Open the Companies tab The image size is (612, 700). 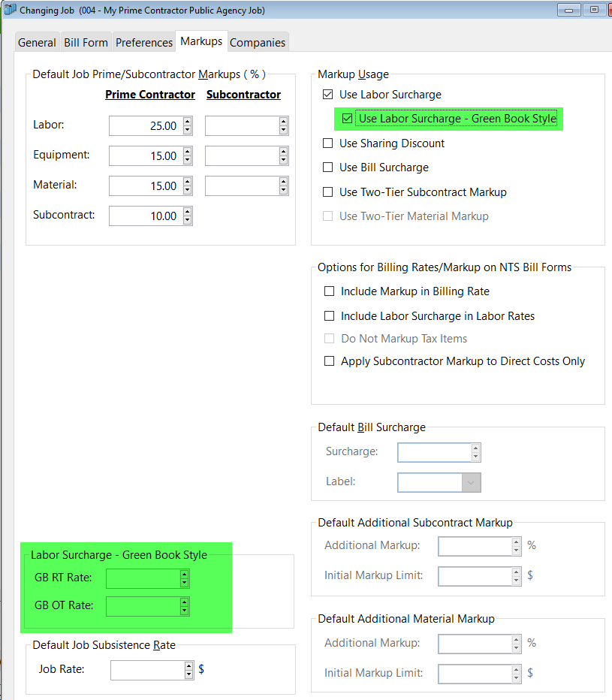pyautogui.click(x=258, y=42)
